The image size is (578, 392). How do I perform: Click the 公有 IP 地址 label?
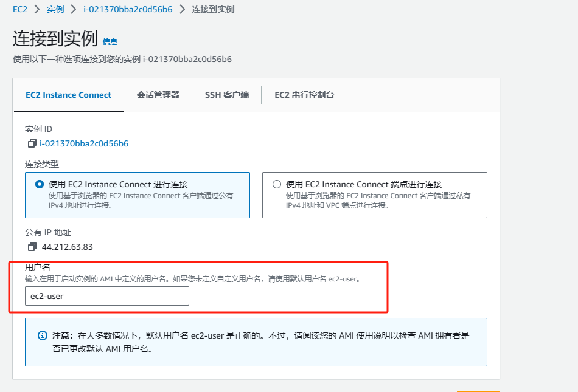click(x=48, y=232)
